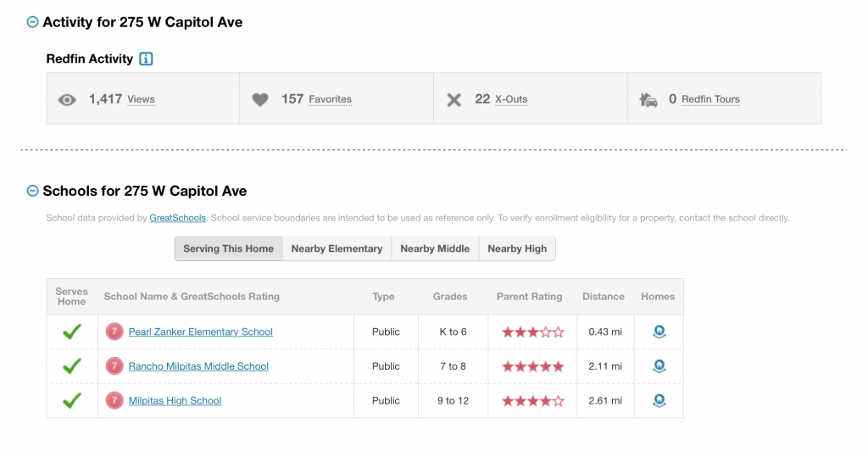
Task: Open homes map icon for Pearl Zanker Elementary
Action: coord(659,332)
